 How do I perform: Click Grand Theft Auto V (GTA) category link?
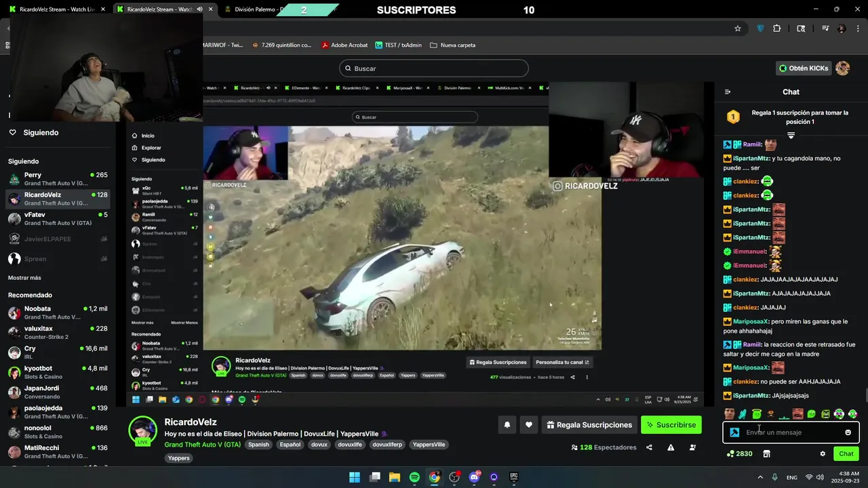(203, 445)
